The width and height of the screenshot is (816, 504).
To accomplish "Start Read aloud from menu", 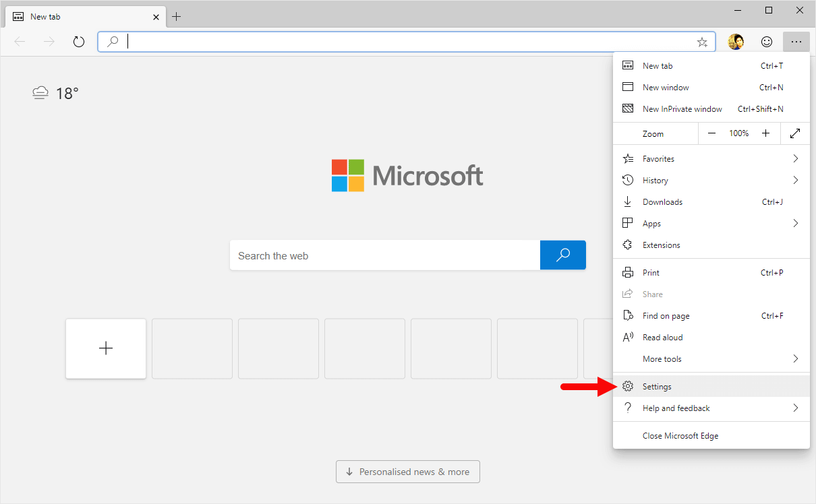I will point(711,337).
